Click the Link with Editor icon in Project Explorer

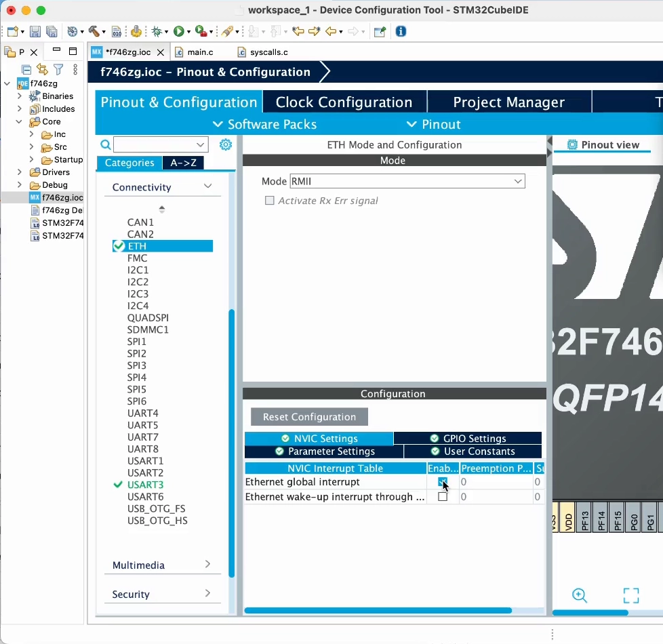pyautogui.click(x=42, y=68)
